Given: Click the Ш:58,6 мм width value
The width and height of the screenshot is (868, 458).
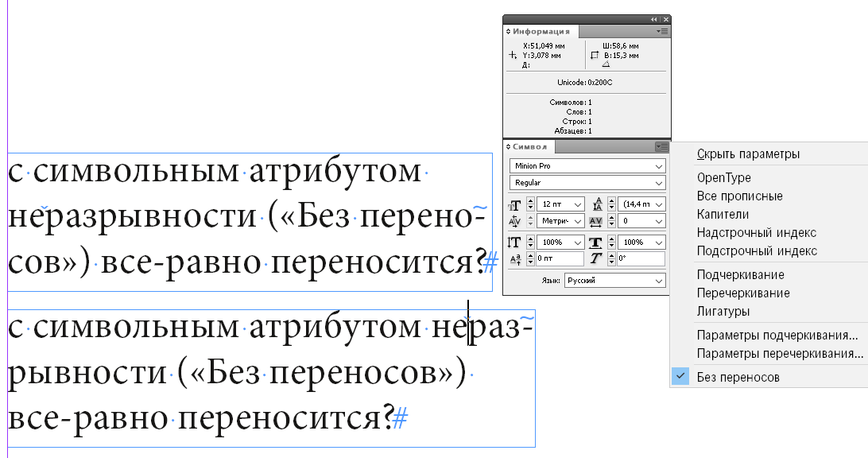Looking at the screenshot, I should [x=621, y=47].
